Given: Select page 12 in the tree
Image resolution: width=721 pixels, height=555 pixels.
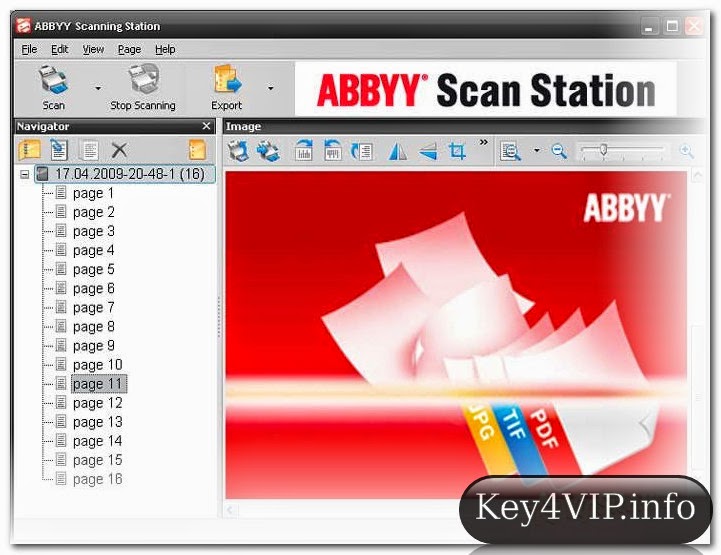Looking at the screenshot, I should (x=97, y=403).
